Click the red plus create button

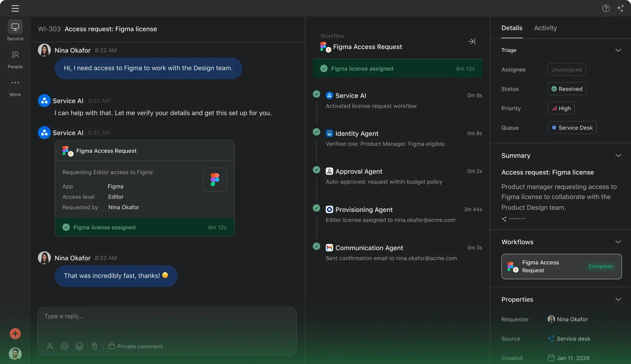[15, 334]
